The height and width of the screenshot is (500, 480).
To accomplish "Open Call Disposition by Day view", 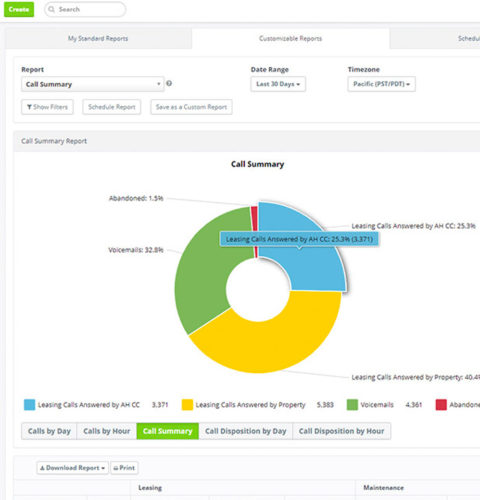I will pyautogui.click(x=246, y=431).
